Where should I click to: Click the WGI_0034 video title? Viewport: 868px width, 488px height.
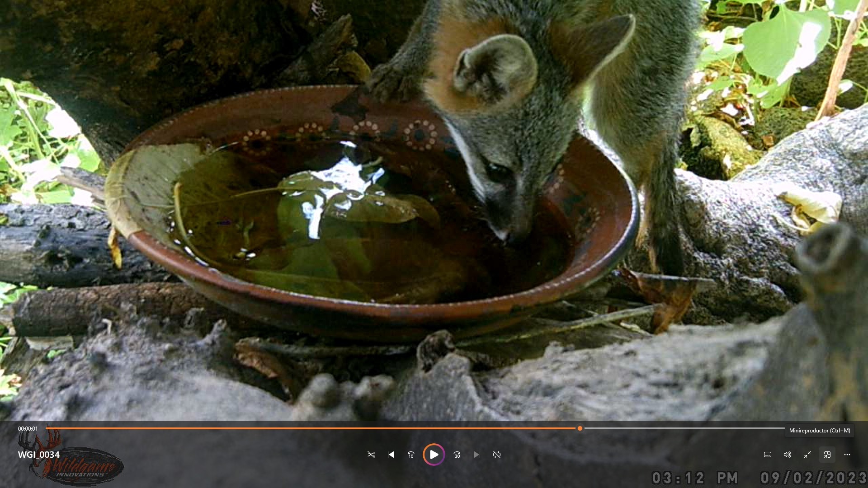[x=39, y=455]
